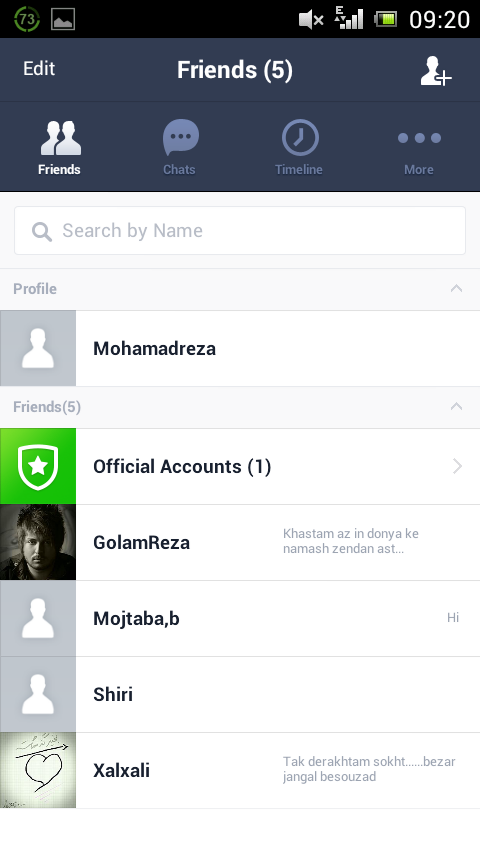Viewport: 480px width, 854px height.
Task: Open Mohamadreza's profile avatar
Action: point(38,349)
